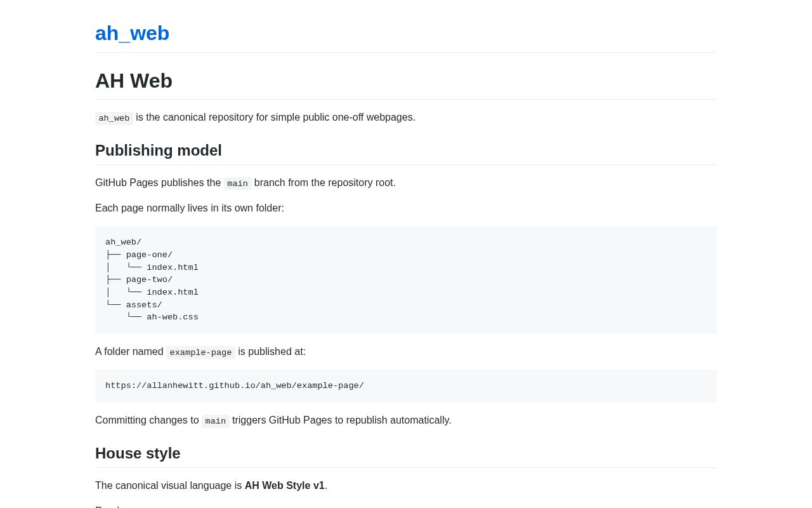The width and height of the screenshot is (812, 508).
Task: Click the "Publishing model" section heading
Action: 159,150
